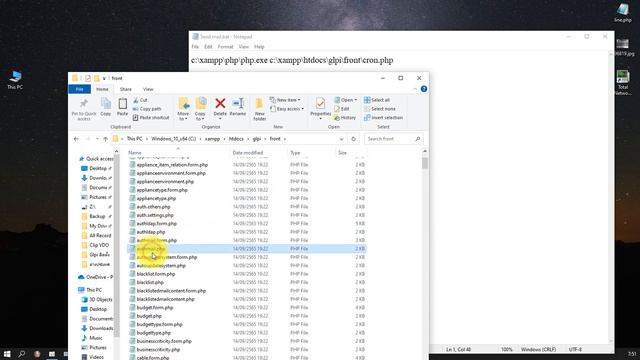
Task: Open the Move to menu
Action: (183, 109)
